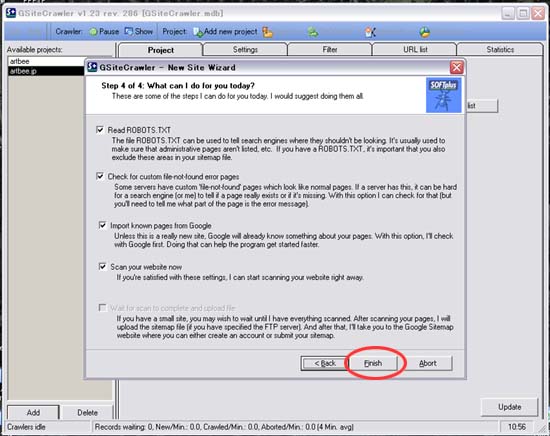Click the wizard title bar icon
The image size is (550, 436).
(x=92, y=67)
